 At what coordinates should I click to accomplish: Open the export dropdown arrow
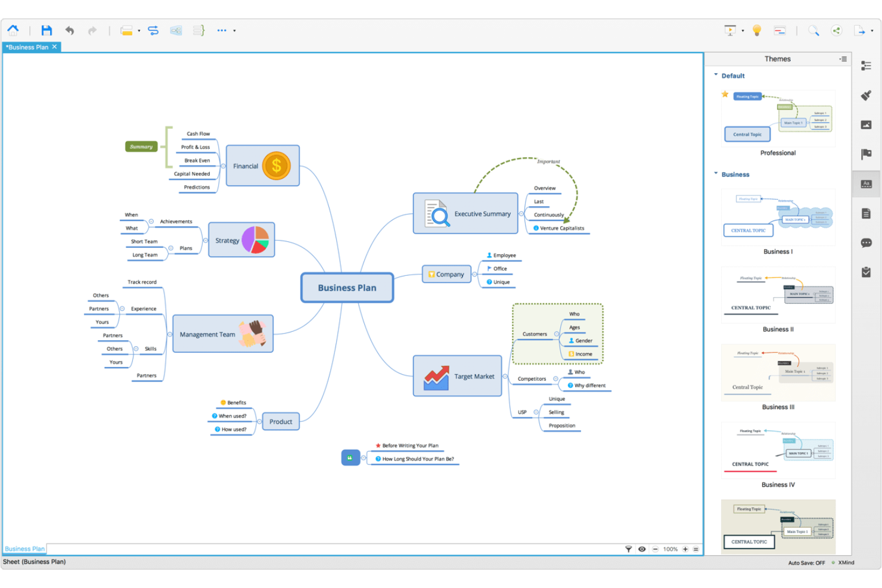872,31
